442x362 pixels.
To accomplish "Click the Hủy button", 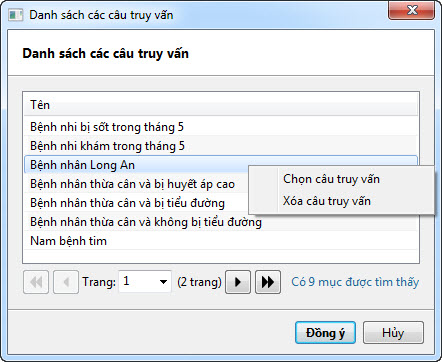I will pos(393,333).
